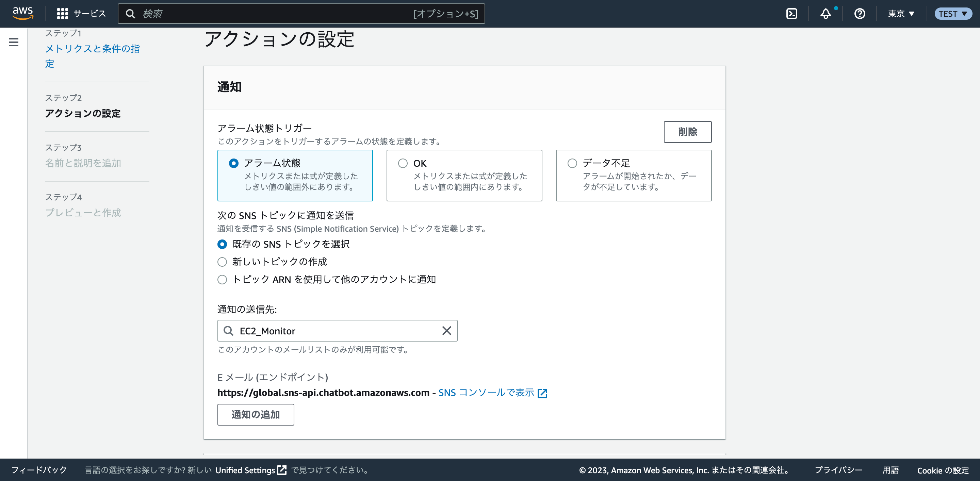
Task: Choose 新しいトピックの作成 option
Action: click(x=222, y=262)
